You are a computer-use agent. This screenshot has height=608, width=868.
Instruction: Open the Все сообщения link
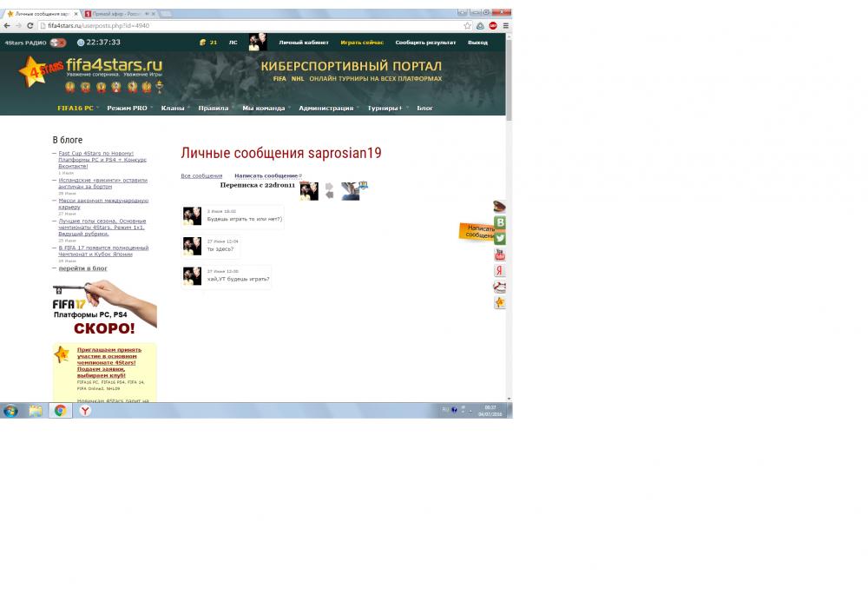pyautogui.click(x=201, y=176)
